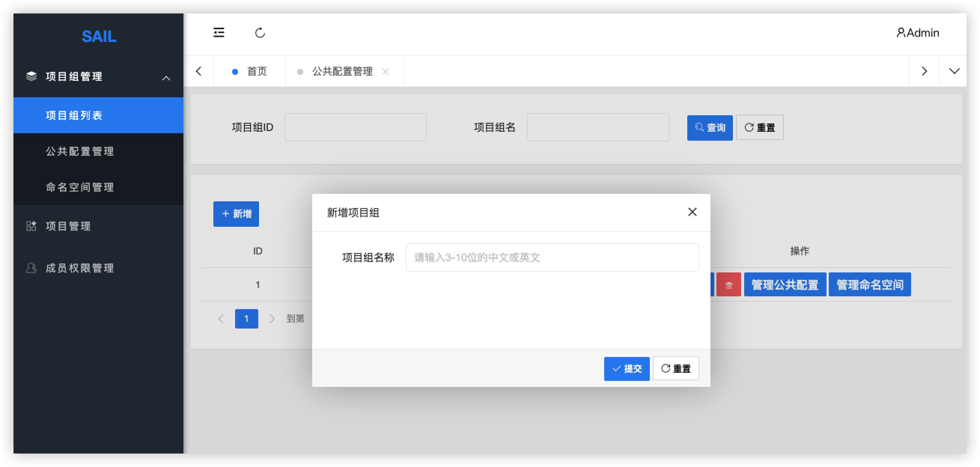Click the 查询 search button

[x=710, y=127]
